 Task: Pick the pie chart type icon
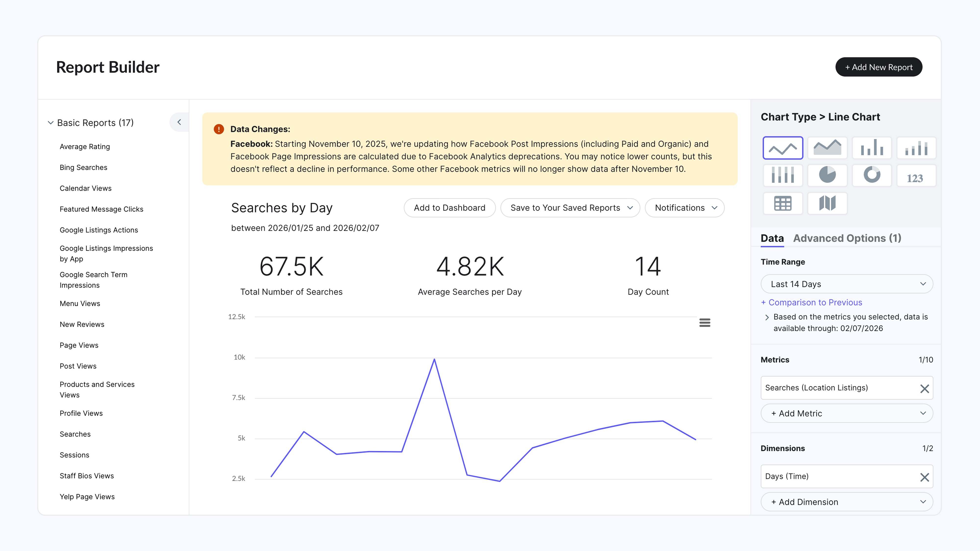(827, 175)
